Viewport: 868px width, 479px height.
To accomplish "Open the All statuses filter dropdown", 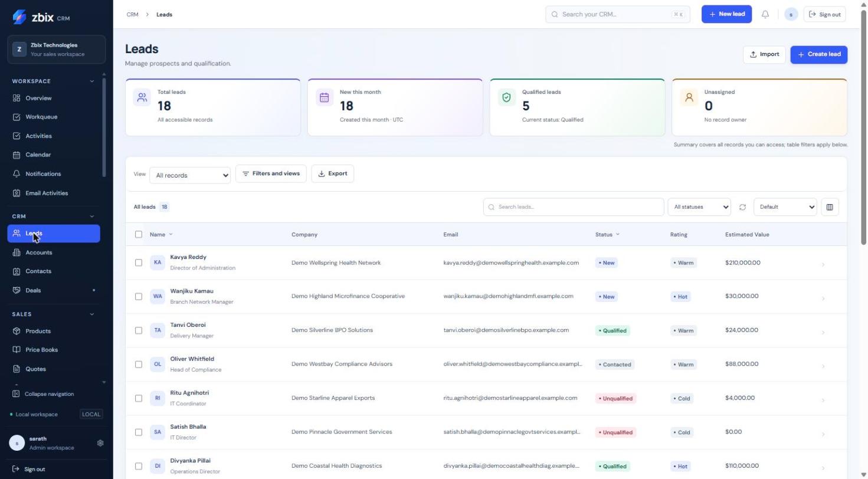I will (699, 207).
